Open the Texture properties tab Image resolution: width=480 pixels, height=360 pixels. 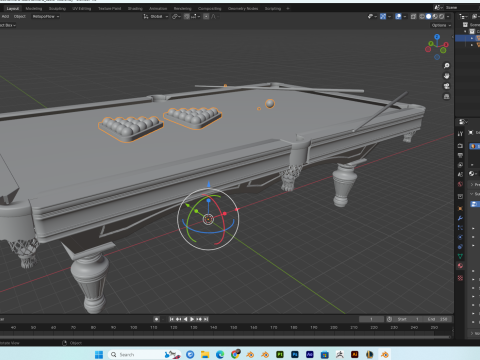[460, 278]
